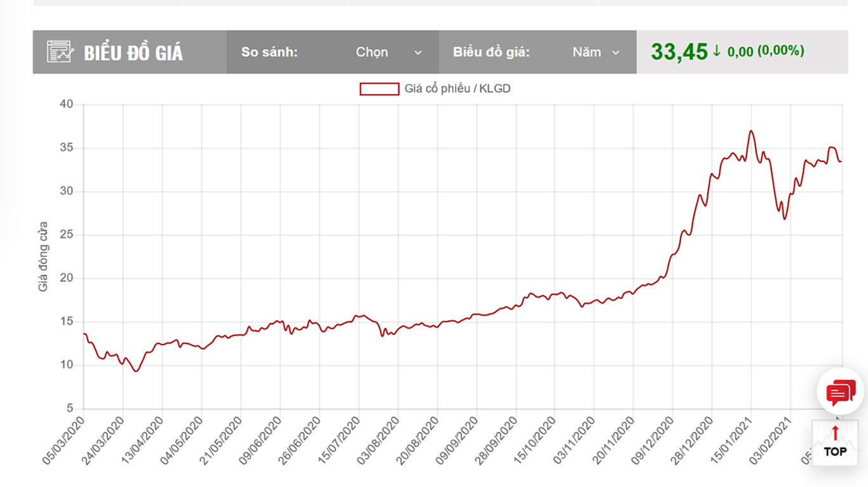Click the 35 value on the price axis

(67, 148)
